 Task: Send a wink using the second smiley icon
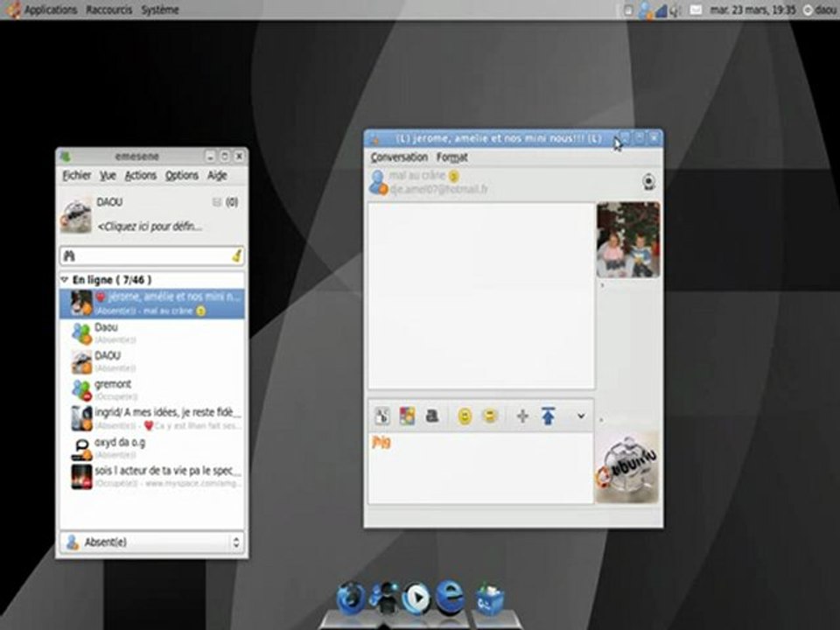pyautogui.click(x=490, y=416)
